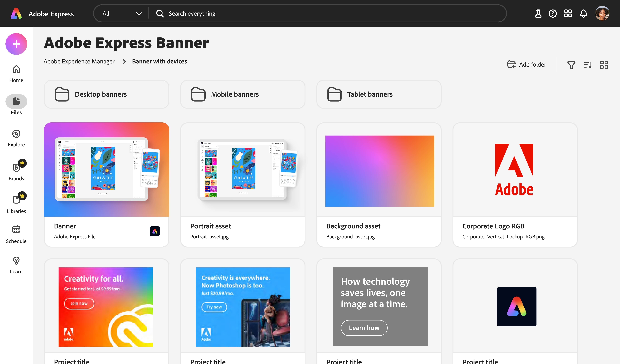This screenshot has width=620, height=364.
Task: Click the breadcrumb chevron arrow
Action: click(x=124, y=62)
